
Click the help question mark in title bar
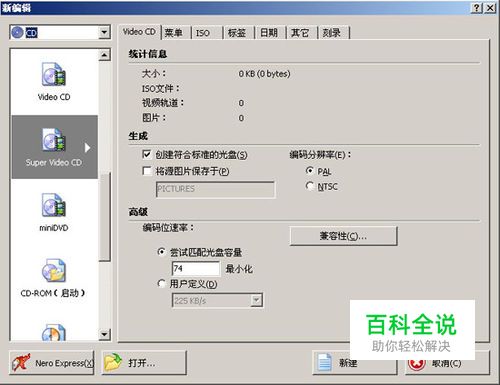(477, 8)
